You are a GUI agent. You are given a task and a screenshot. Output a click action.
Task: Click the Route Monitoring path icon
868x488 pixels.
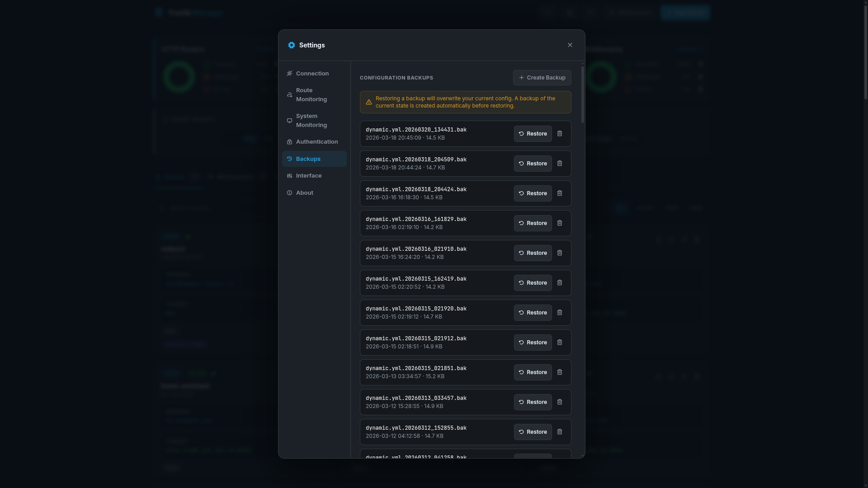click(x=290, y=95)
